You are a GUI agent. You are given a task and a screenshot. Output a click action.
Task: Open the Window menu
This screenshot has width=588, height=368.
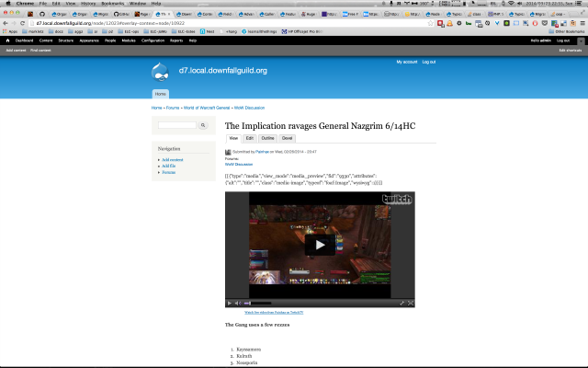pyautogui.click(x=138, y=4)
